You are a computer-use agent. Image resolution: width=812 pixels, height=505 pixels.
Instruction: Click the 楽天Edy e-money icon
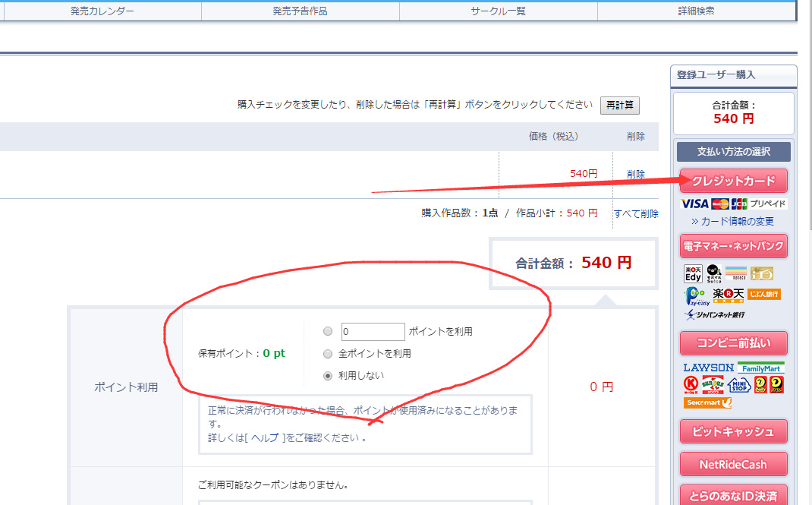click(x=692, y=273)
